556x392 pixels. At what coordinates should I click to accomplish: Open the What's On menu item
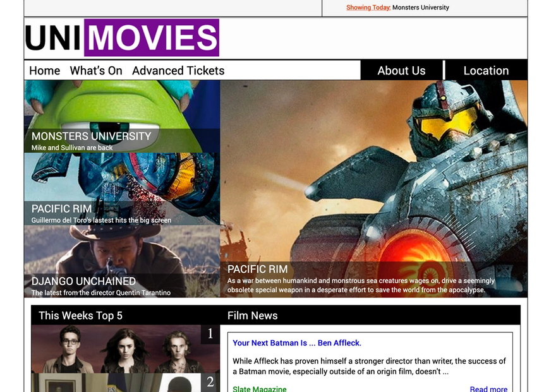96,71
